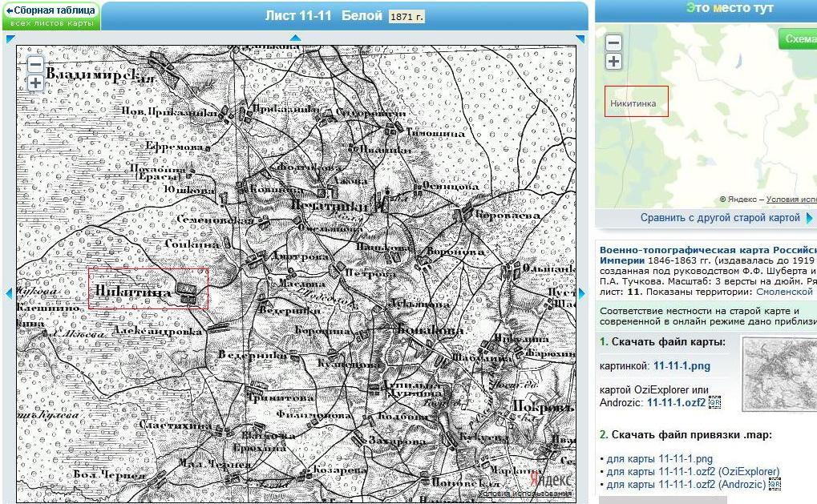The width and height of the screenshot is (817, 504).
Task: Click the Скачать файл карты heading
Action: [x=669, y=342]
